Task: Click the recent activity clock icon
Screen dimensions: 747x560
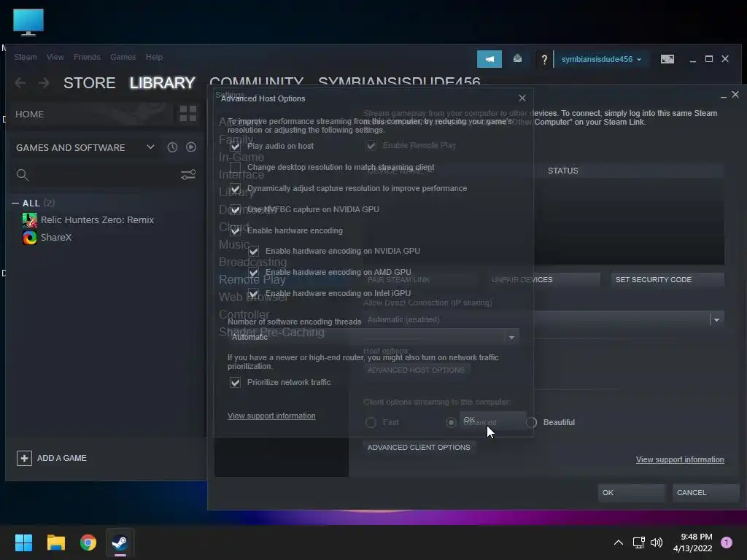Action: tap(172, 147)
